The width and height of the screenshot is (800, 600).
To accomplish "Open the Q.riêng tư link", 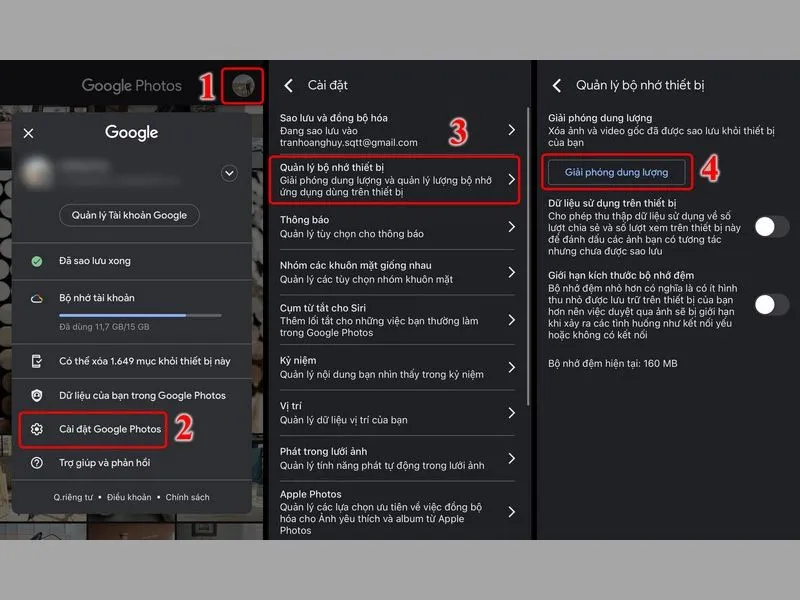I will click(73, 497).
